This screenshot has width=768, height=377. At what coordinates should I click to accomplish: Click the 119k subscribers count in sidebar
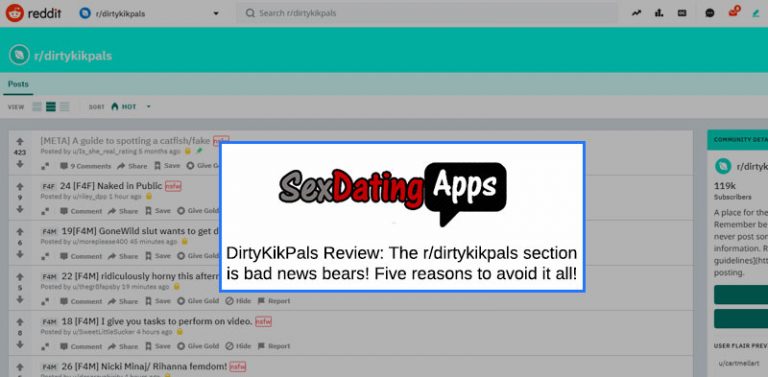(x=725, y=187)
